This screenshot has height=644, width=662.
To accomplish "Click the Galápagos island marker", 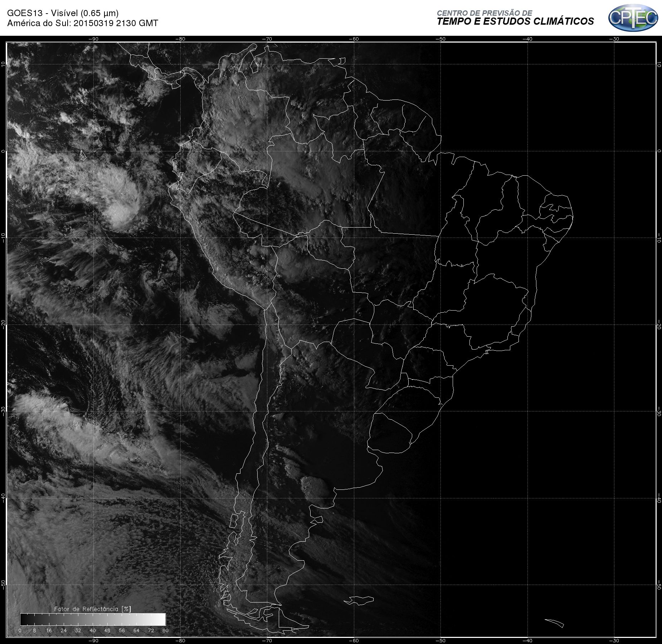I will pos(83,156).
